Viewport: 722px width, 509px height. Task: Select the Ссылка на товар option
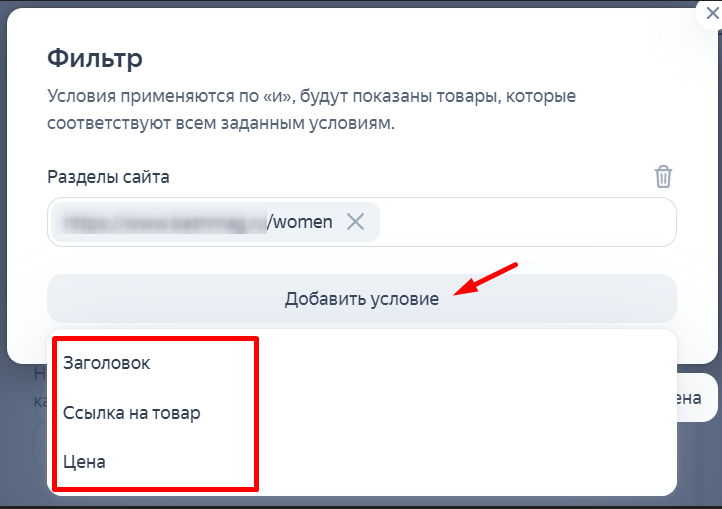click(131, 413)
